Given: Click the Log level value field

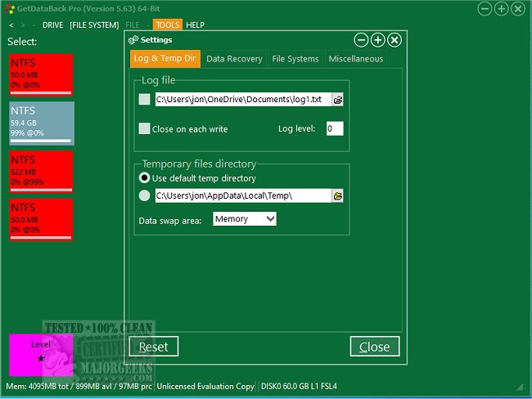Looking at the screenshot, I should (335, 128).
